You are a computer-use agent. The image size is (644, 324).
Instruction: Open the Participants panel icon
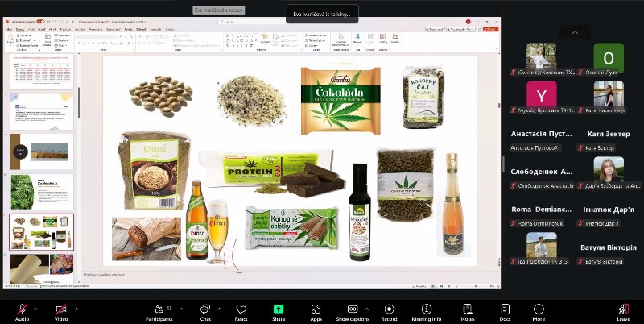click(159, 309)
